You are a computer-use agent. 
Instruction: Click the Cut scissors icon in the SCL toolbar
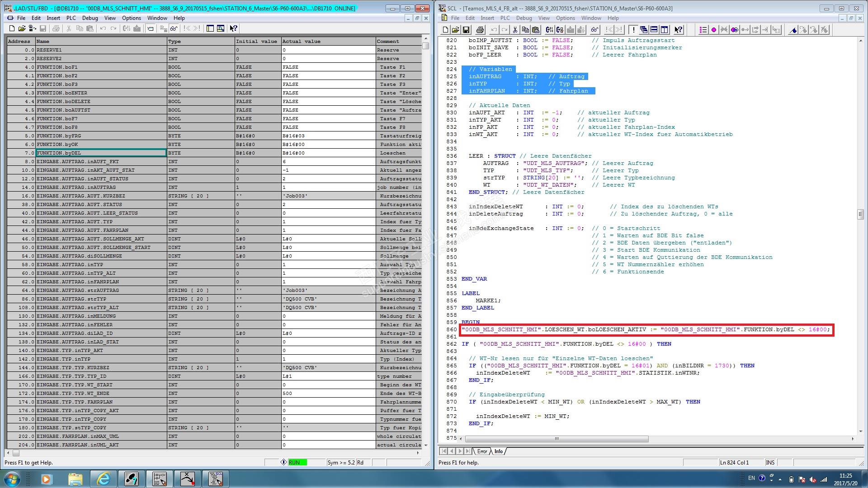pyautogui.click(x=515, y=30)
